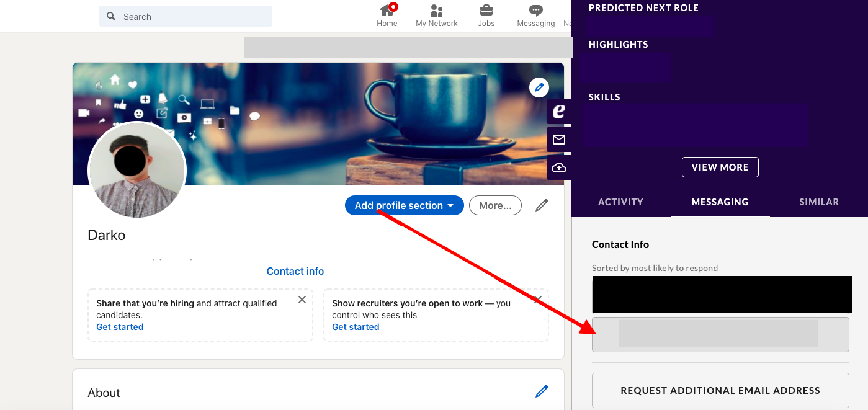868x410 pixels.
Task: Click the HIGHLIGHTS heading
Action: (618, 45)
